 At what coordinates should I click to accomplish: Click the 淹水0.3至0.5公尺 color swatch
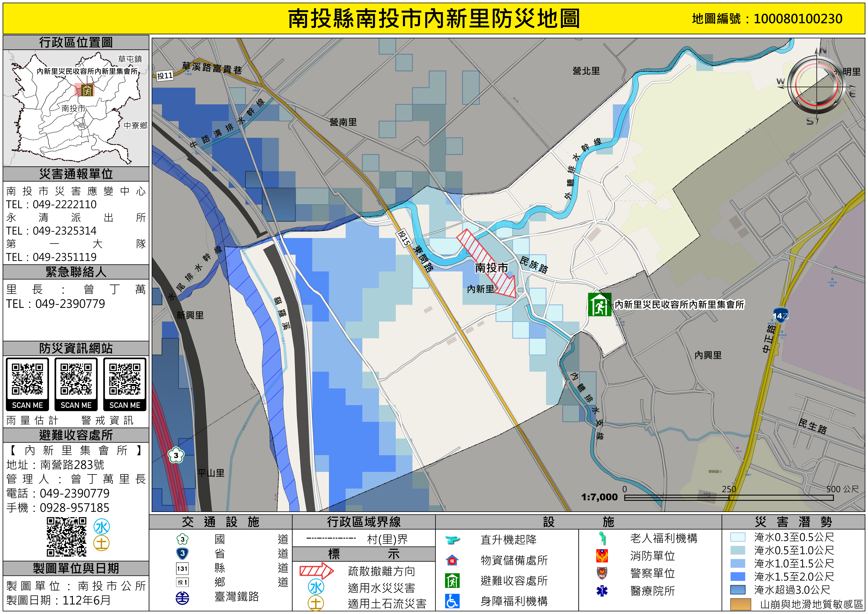(738, 537)
